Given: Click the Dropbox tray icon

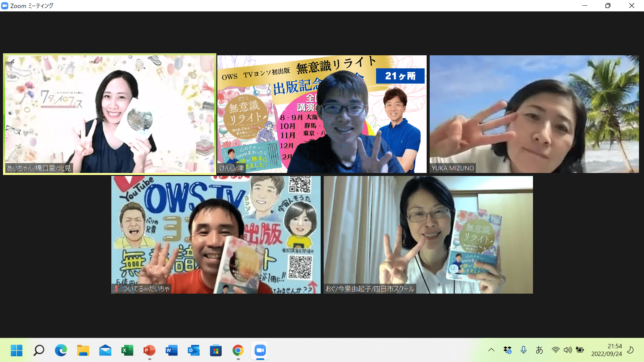Looking at the screenshot, I should pos(507,350).
